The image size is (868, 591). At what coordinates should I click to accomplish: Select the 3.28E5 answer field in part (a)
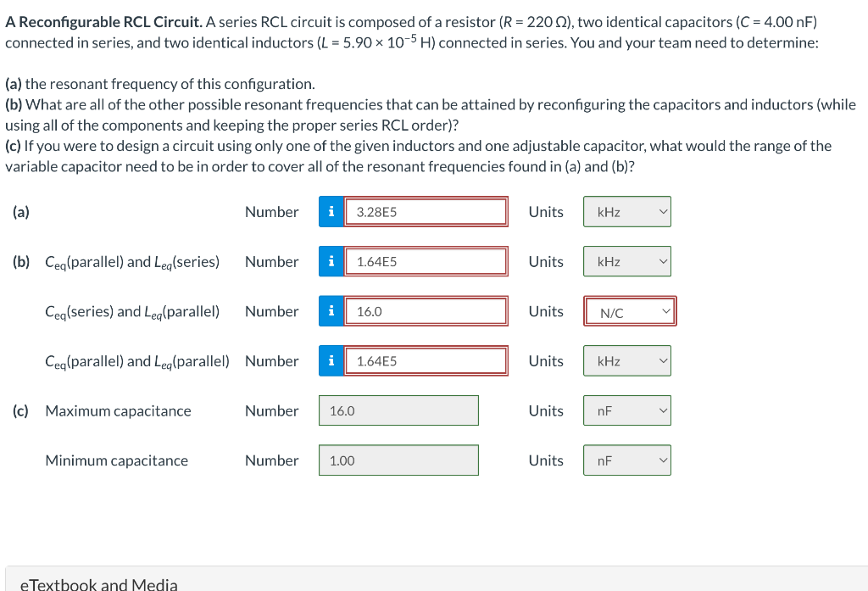tap(426, 212)
